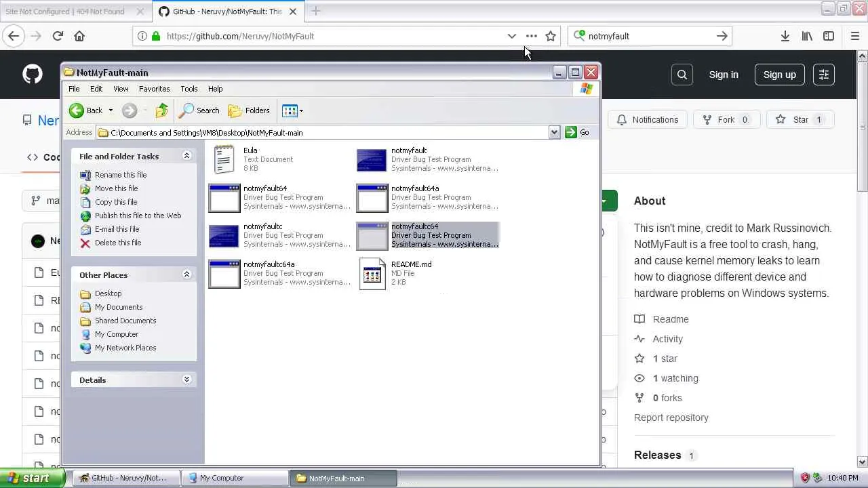Click Sign in on GitHub
868x488 pixels.
[x=724, y=75]
